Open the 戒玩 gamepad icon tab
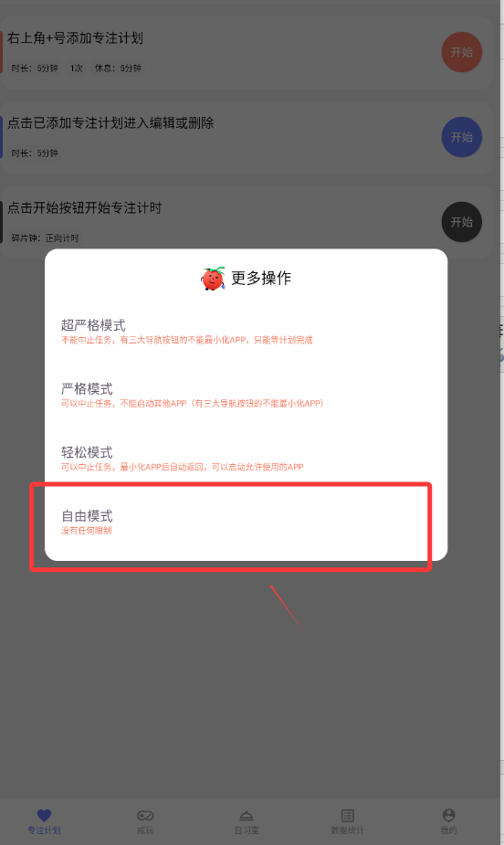The width and height of the screenshot is (504, 845). coord(145,816)
